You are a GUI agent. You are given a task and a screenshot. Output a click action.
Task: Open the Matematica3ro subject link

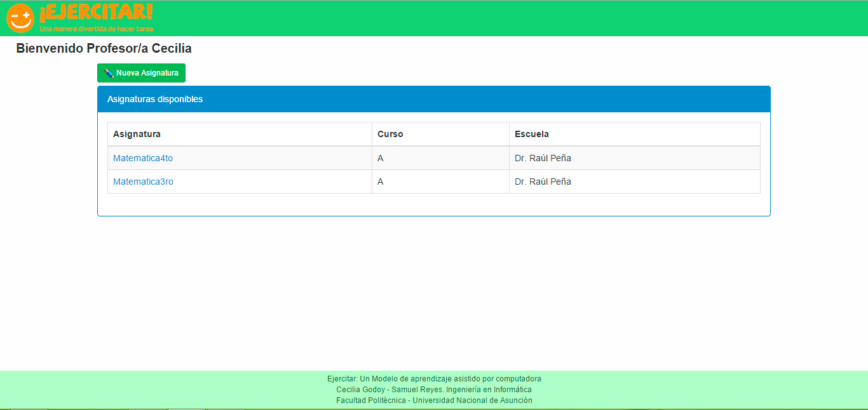point(143,182)
